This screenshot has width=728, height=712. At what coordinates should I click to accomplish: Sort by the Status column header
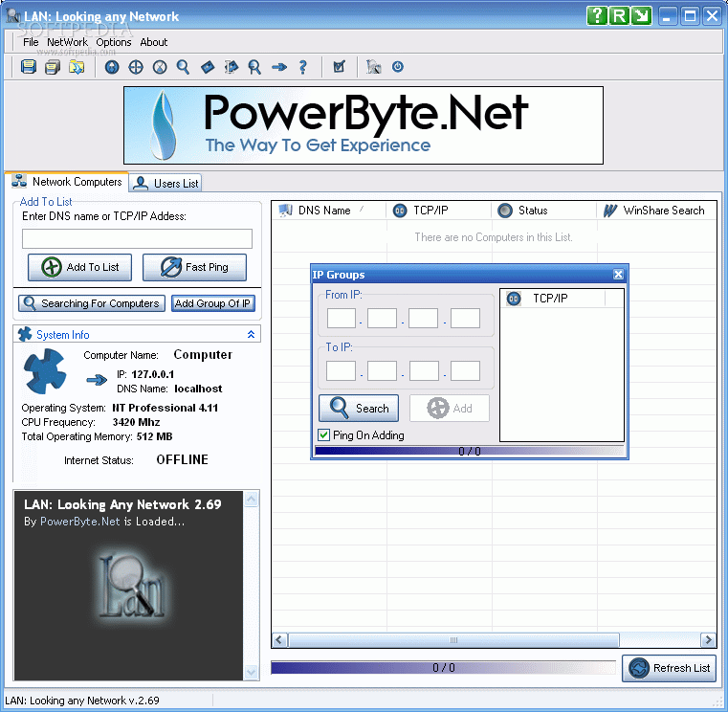coord(544,211)
